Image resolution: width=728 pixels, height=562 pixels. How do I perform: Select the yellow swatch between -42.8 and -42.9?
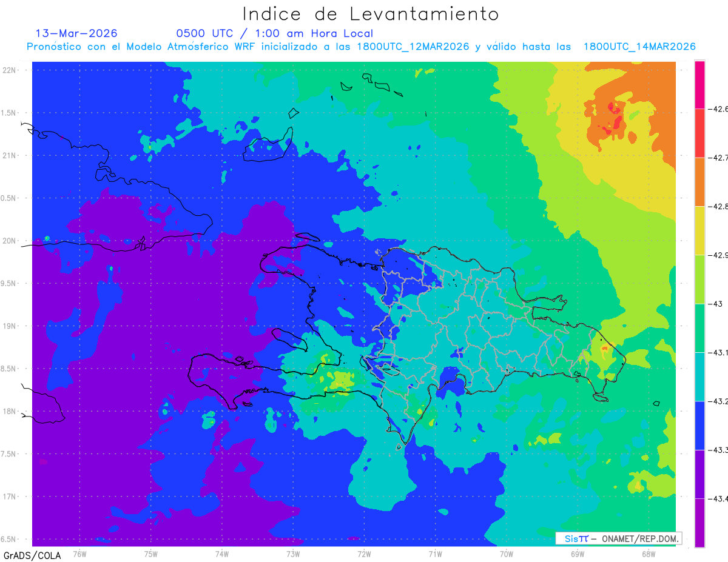pos(699,230)
